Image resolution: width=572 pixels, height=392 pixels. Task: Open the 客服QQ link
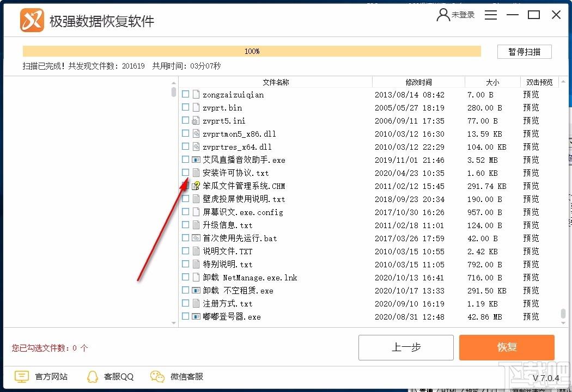[x=119, y=377]
